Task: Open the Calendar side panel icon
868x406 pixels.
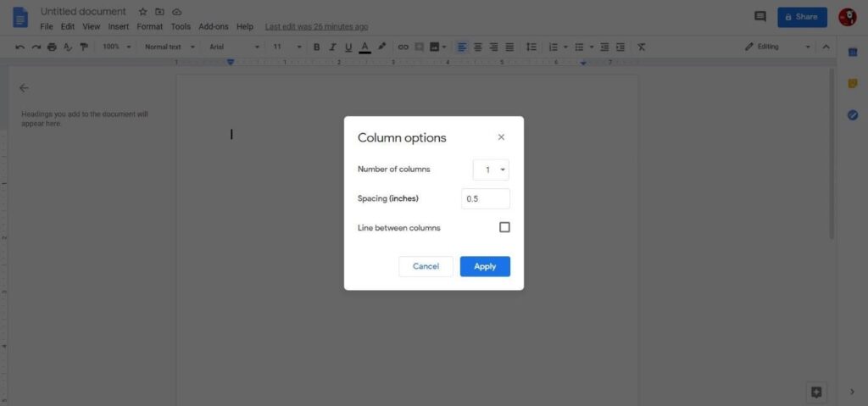Action: click(853, 52)
